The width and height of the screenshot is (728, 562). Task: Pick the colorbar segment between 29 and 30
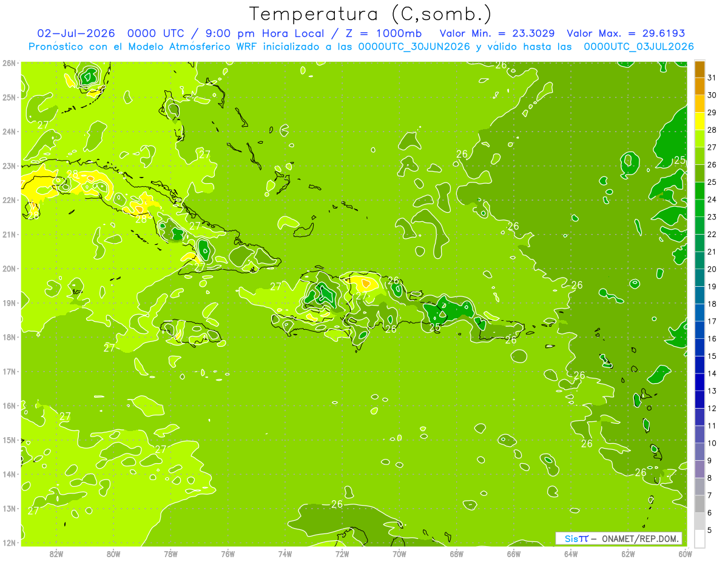tap(699, 104)
